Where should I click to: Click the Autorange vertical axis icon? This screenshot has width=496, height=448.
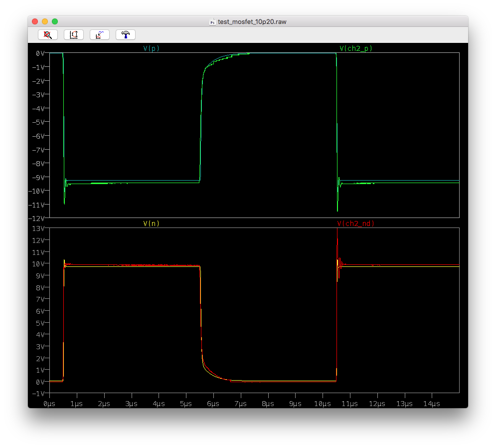[74, 35]
